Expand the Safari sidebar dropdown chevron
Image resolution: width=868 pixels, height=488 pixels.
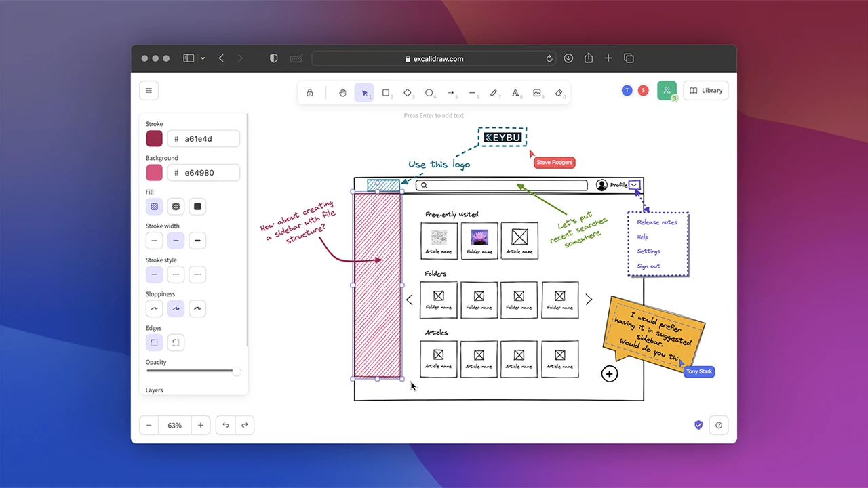203,58
